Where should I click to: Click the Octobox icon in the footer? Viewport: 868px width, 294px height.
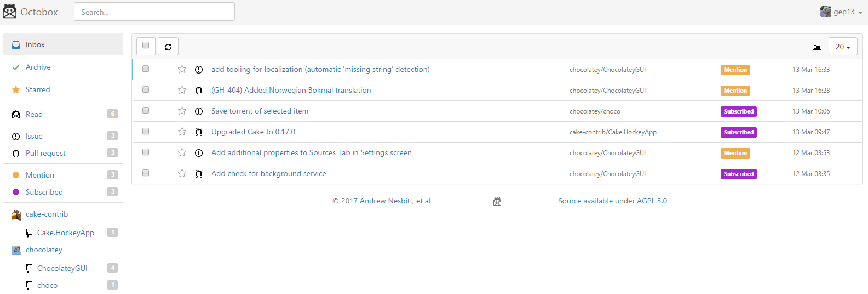497,202
